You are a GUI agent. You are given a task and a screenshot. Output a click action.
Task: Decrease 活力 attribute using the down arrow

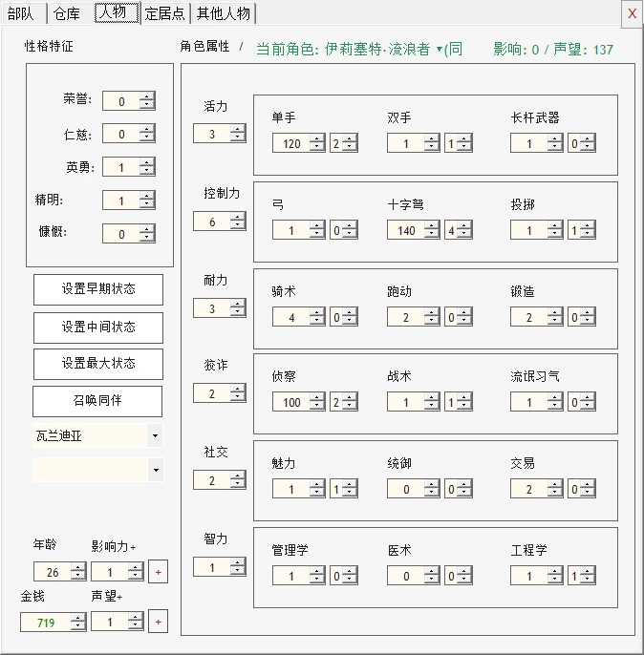tap(238, 137)
